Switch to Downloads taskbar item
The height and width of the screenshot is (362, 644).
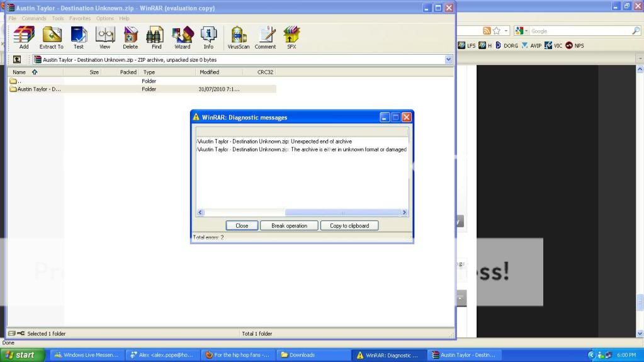click(x=312, y=355)
